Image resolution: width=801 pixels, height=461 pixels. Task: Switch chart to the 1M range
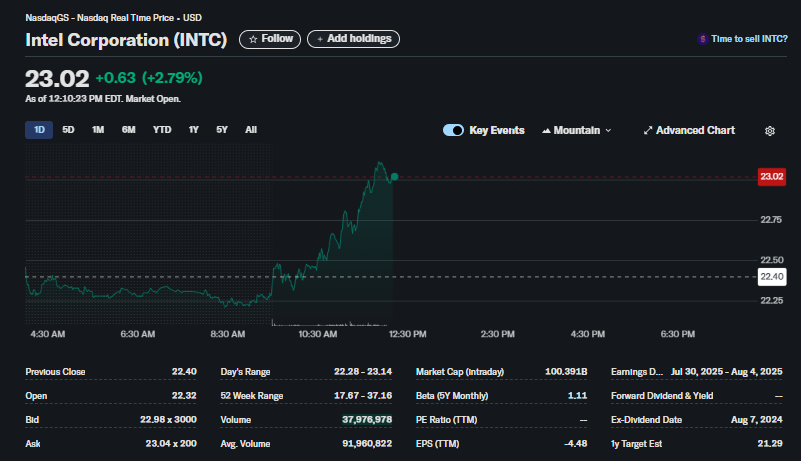[x=98, y=130]
